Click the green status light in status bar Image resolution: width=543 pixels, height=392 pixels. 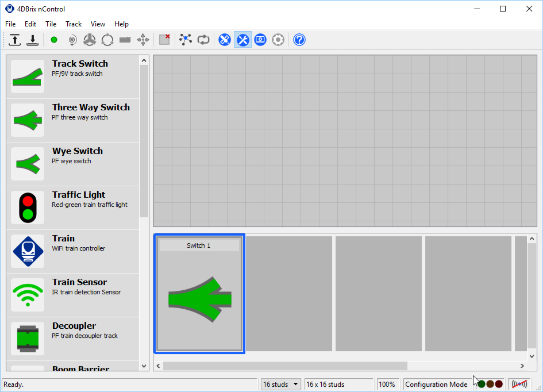[481, 384]
